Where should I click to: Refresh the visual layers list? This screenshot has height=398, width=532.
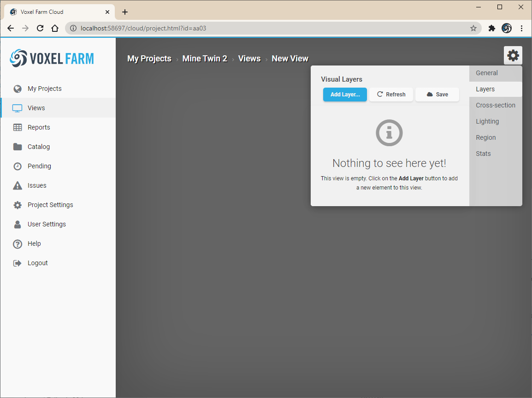click(391, 95)
